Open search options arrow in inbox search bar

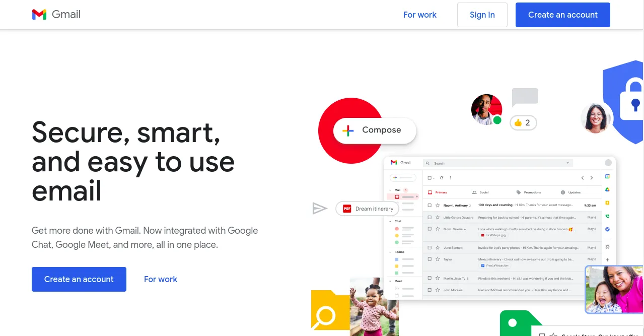[x=568, y=163]
